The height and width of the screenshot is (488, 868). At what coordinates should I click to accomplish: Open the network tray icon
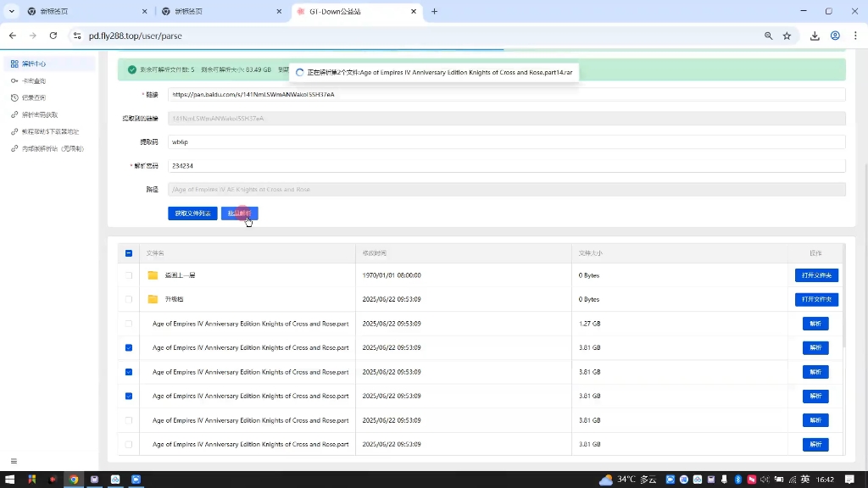pos(793,480)
